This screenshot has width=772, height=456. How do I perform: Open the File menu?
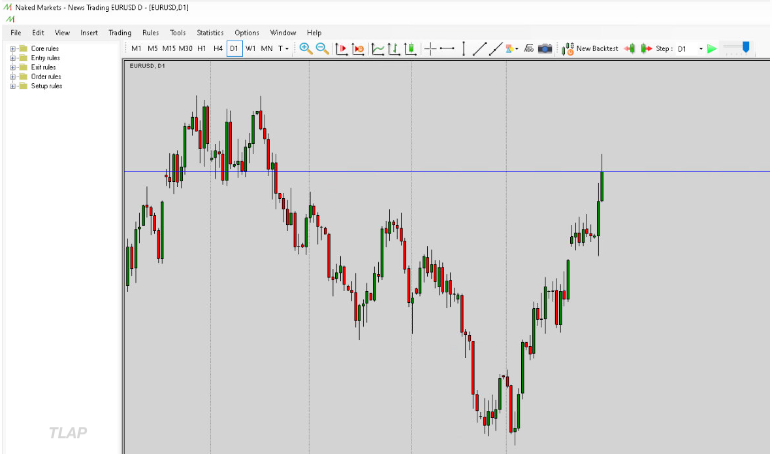pos(16,33)
